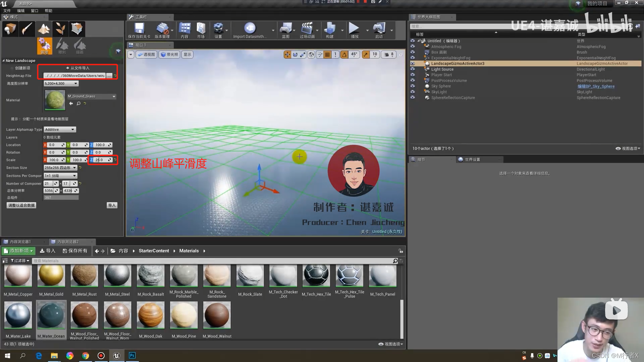Click the Paint mode brush icon
Viewport: 644px width, 362px height.
pyautogui.click(x=27, y=29)
